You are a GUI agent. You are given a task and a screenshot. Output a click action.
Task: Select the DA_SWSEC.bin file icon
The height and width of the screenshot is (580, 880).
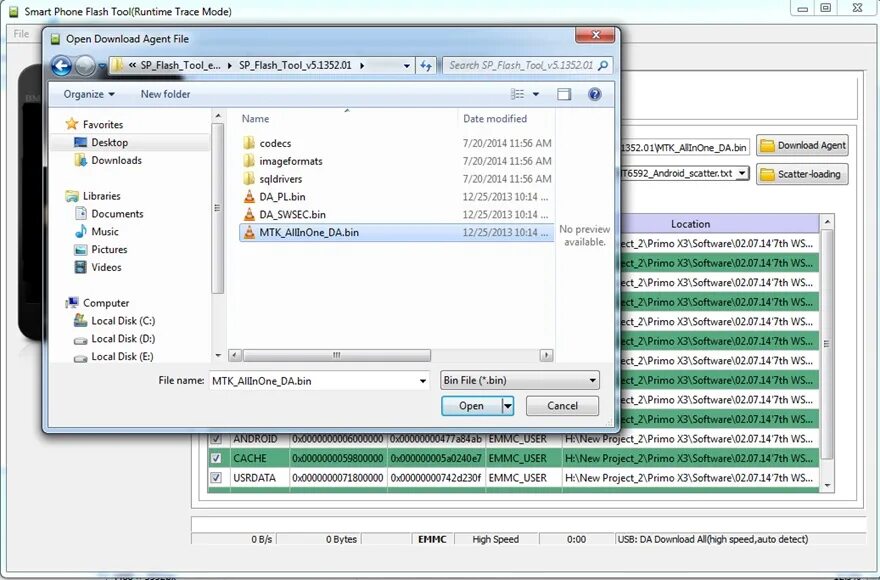[249, 214]
